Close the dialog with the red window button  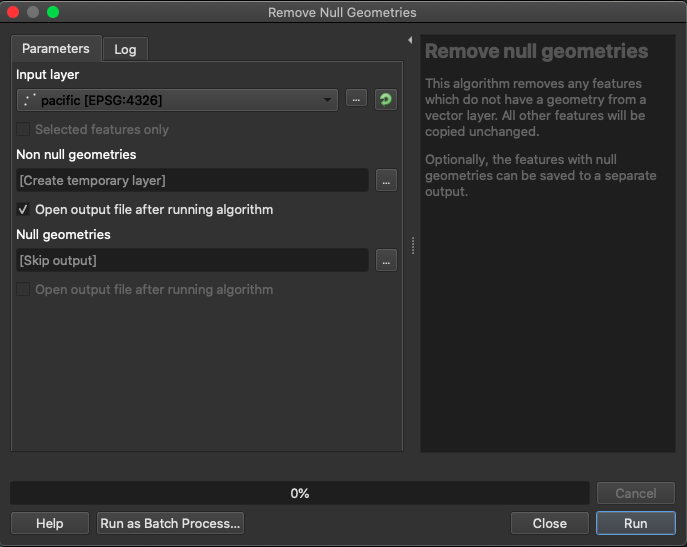pyautogui.click(x=13, y=13)
